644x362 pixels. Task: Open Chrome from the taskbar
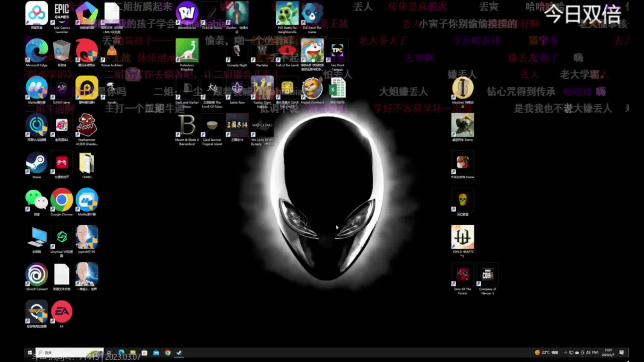pyautogui.click(x=168, y=352)
